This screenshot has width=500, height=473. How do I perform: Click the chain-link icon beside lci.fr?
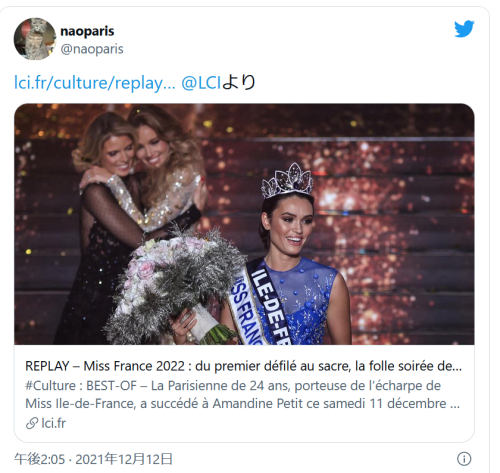pyautogui.click(x=32, y=423)
